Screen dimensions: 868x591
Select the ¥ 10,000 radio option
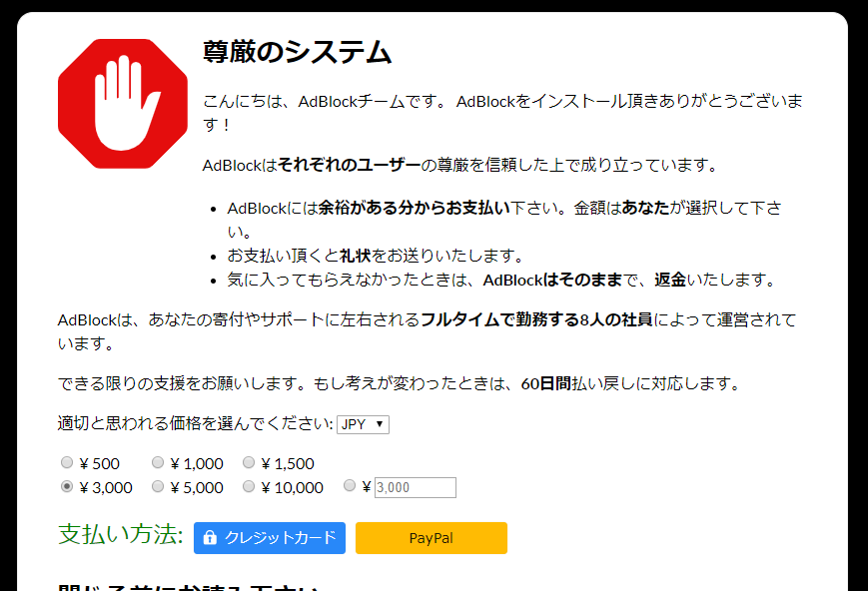pos(249,486)
